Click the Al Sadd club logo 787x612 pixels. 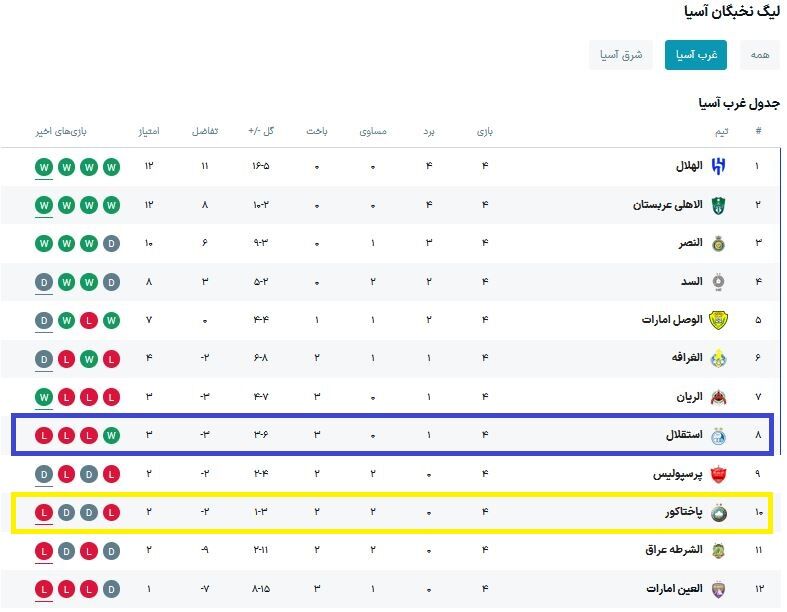click(x=718, y=282)
